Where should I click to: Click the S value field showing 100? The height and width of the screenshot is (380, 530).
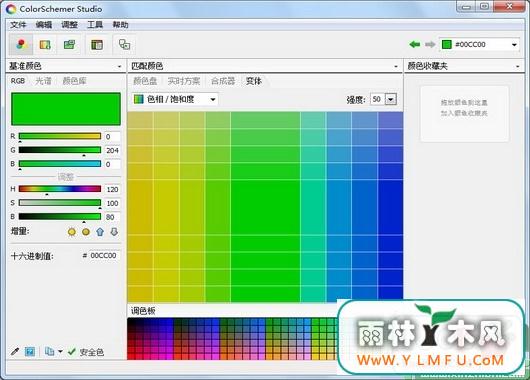(112, 203)
